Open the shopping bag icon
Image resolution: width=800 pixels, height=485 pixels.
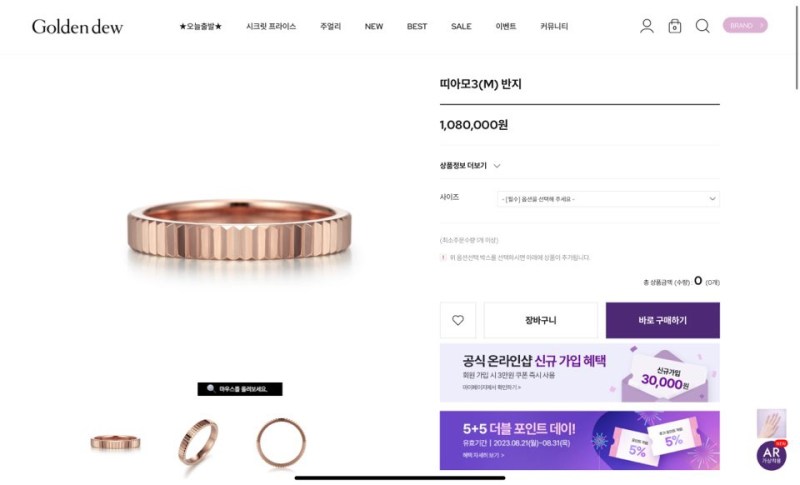tap(674, 26)
